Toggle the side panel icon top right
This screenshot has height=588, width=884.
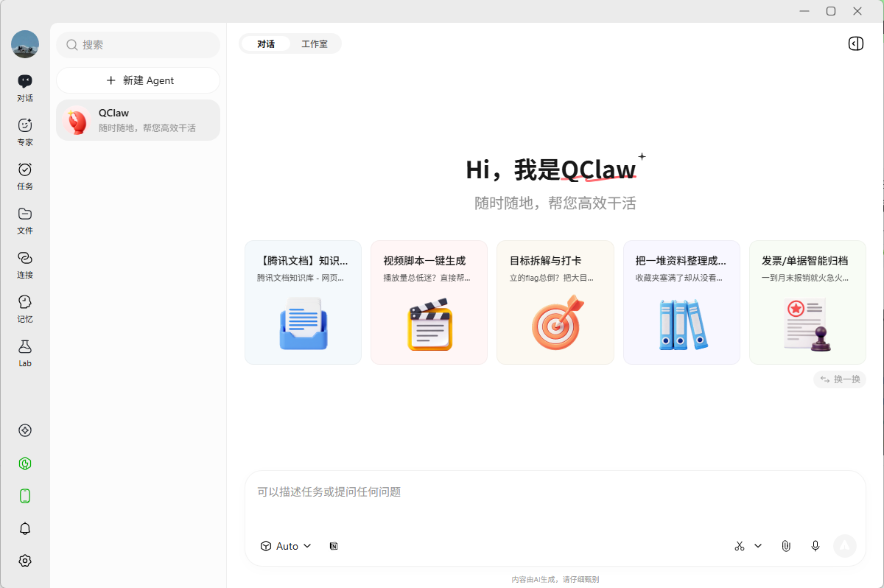click(x=855, y=43)
